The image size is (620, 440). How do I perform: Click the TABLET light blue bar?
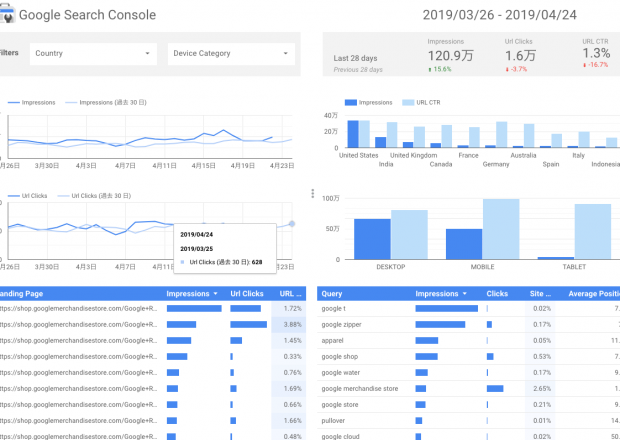(592, 232)
